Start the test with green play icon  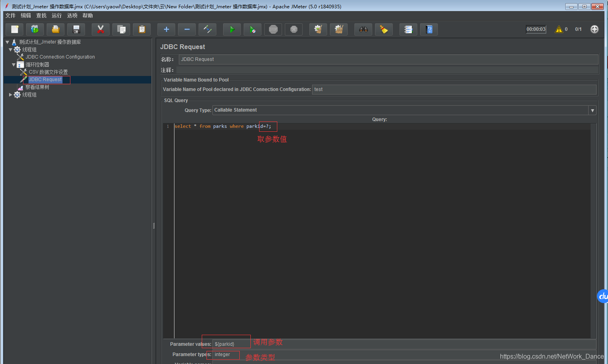[x=232, y=29]
